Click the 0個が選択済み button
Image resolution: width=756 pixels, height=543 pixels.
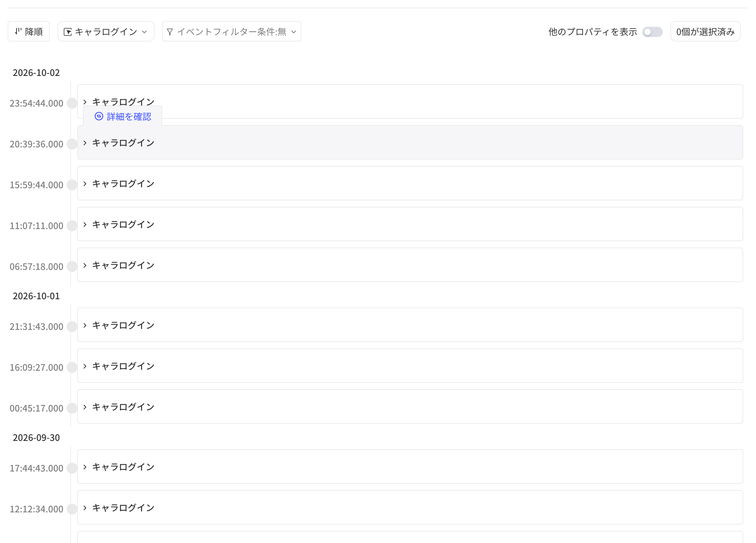(x=705, y=32)
